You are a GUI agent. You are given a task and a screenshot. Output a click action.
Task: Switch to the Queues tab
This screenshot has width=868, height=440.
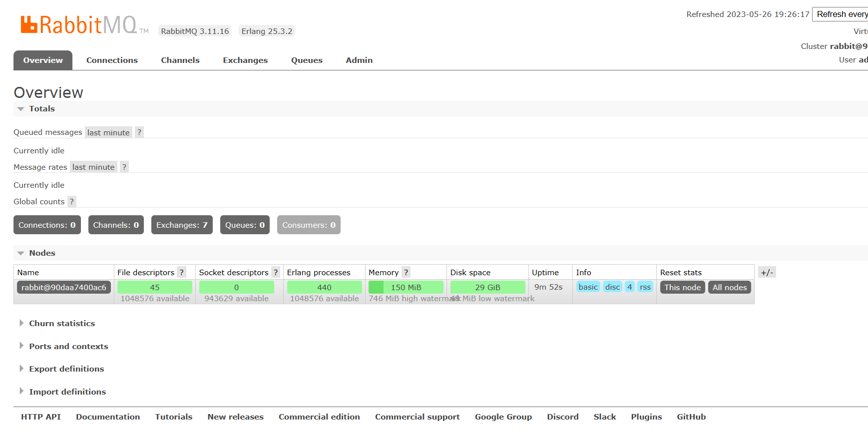tap(307, 60)
